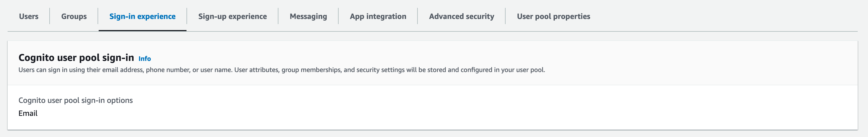
Task: Open the Users tab
Action: coord(29,16)
